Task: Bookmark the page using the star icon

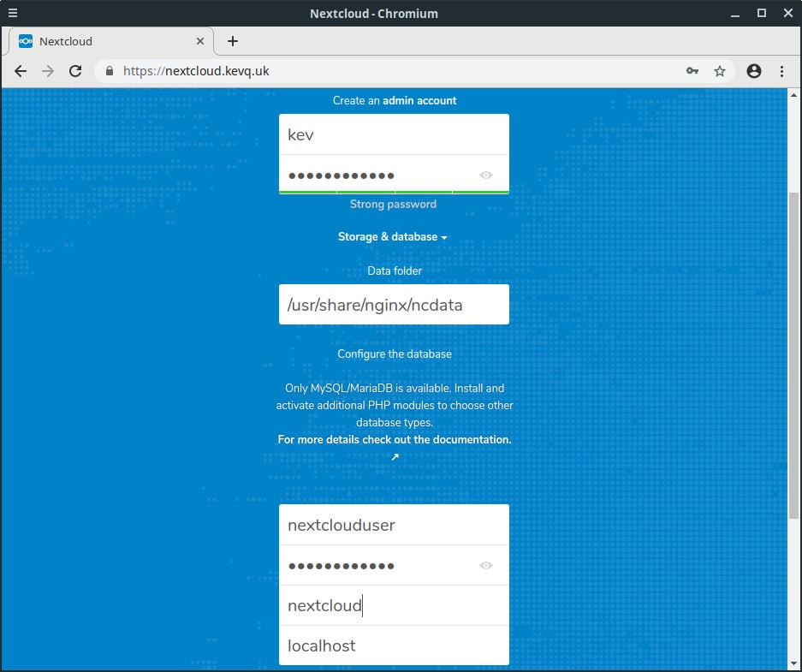Action: (x=719, y=71)
